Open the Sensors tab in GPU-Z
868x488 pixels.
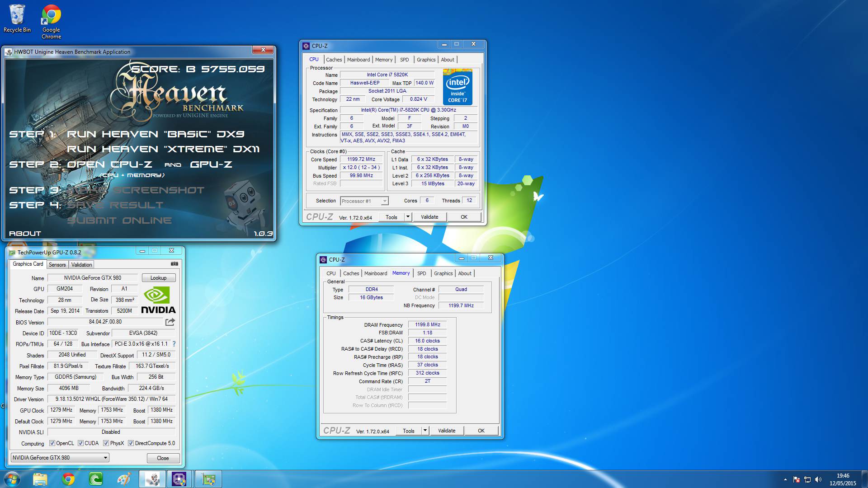click(57, 265)
